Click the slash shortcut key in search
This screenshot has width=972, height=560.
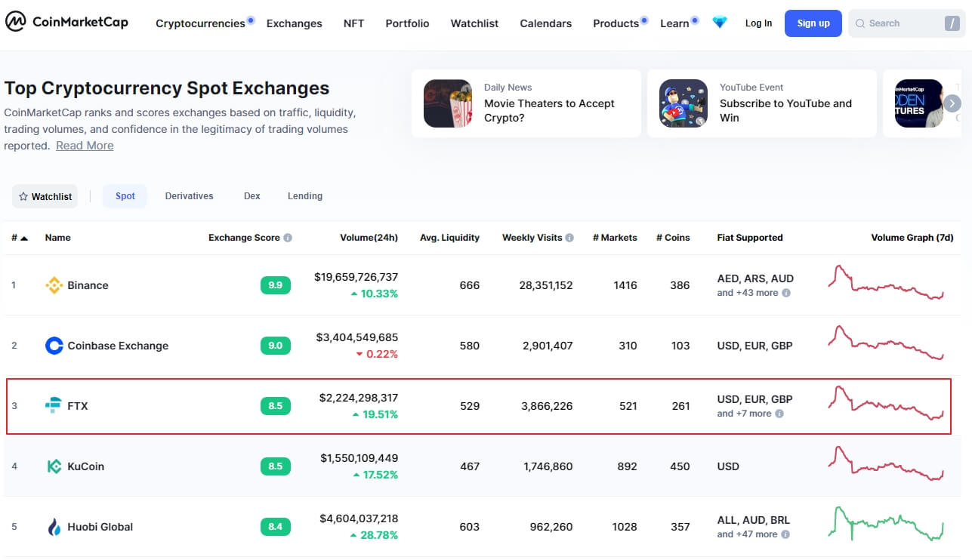click(x=952, y=23)
